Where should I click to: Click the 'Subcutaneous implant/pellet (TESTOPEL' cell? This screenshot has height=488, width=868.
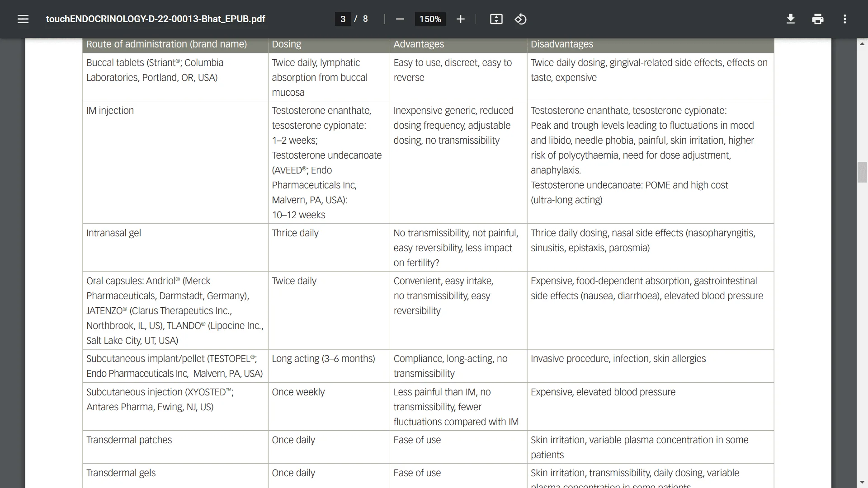(175, 366)
